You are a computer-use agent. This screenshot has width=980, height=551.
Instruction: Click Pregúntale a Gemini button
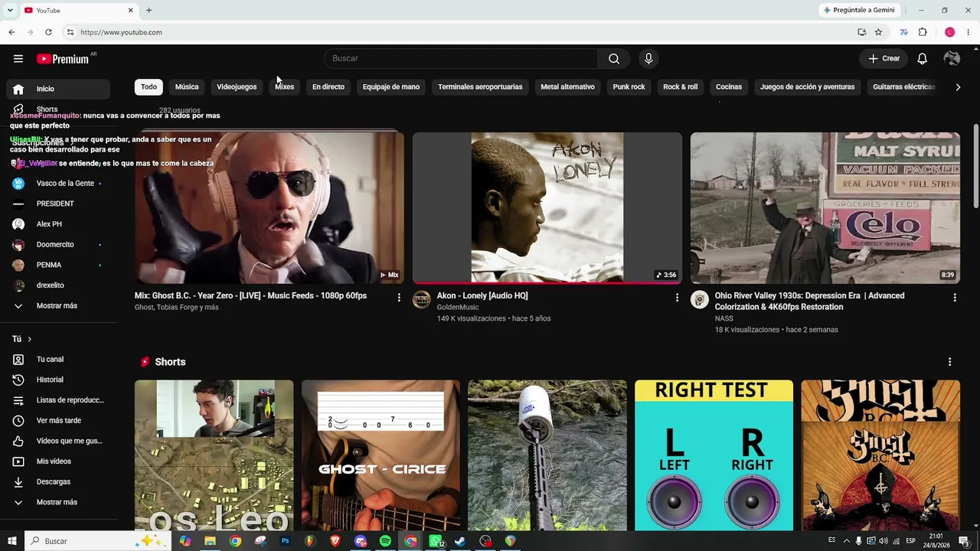857,10
